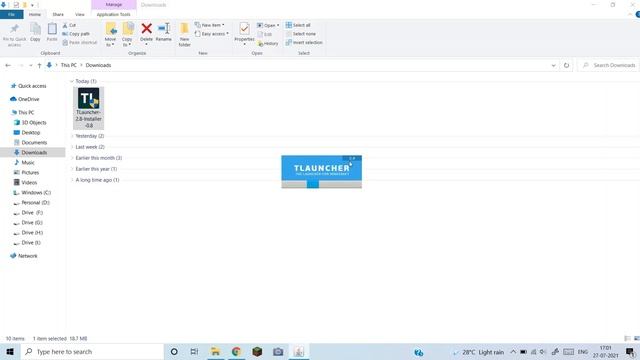Open Desktop in sidebar
Viewport: 640px width, 360px height.
click(27, 133)
